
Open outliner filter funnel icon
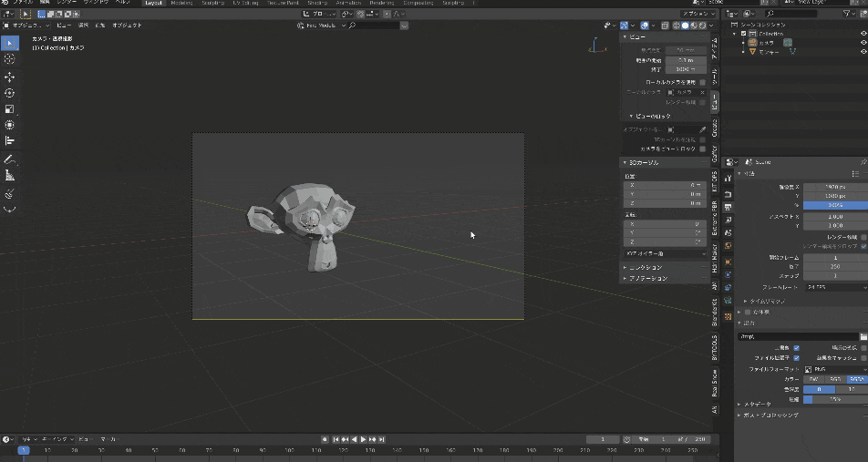846,14
